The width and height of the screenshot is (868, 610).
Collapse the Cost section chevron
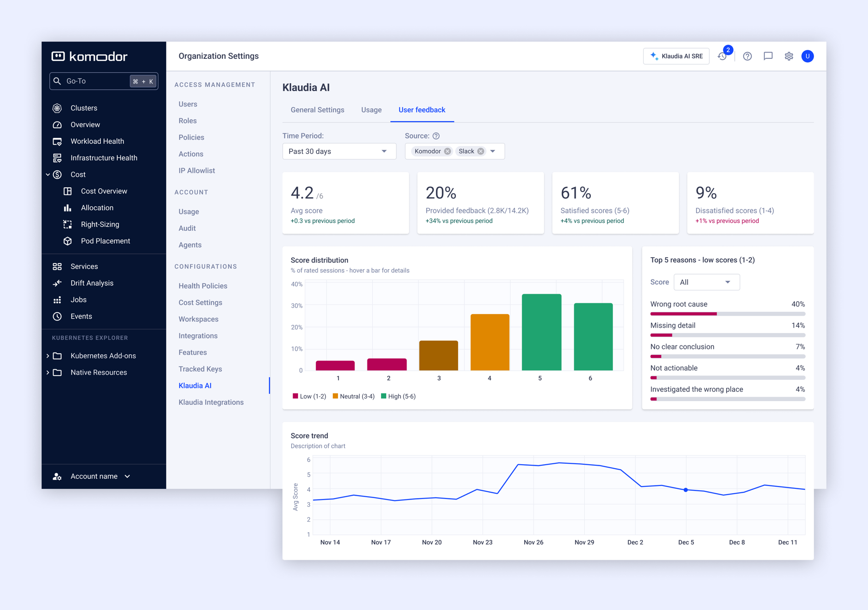click(48, 175)
